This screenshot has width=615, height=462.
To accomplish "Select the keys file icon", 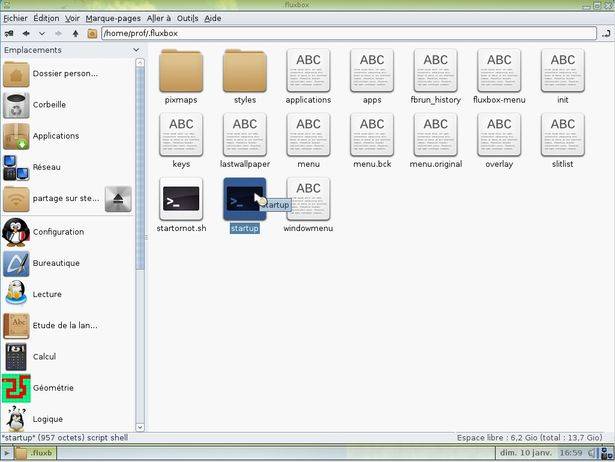I will 181,135.
